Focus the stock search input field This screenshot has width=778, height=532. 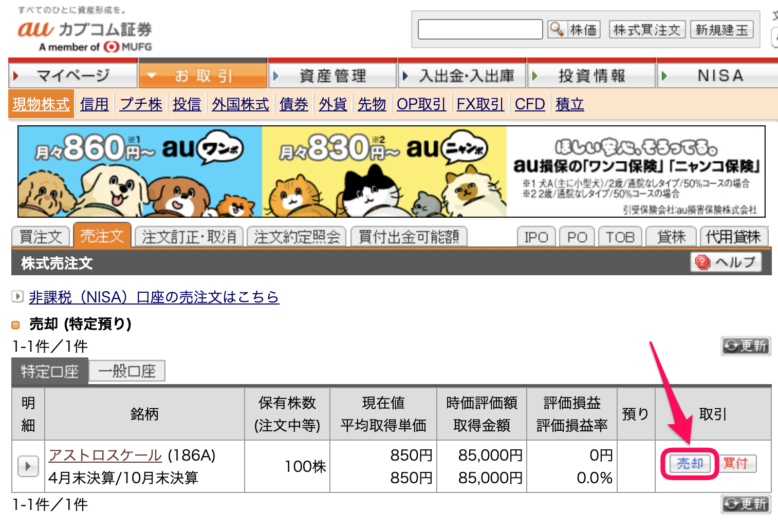[480, 29]
